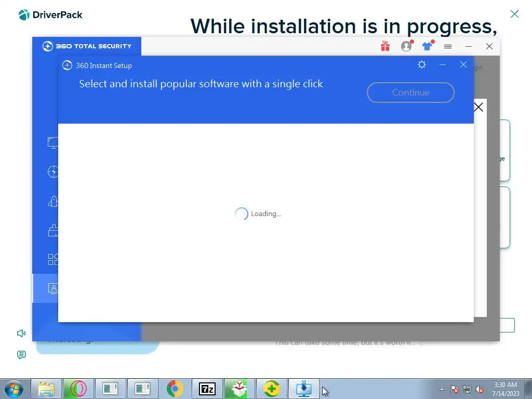
Task: Open the green package taskbar icon
Action: [239, 389]
